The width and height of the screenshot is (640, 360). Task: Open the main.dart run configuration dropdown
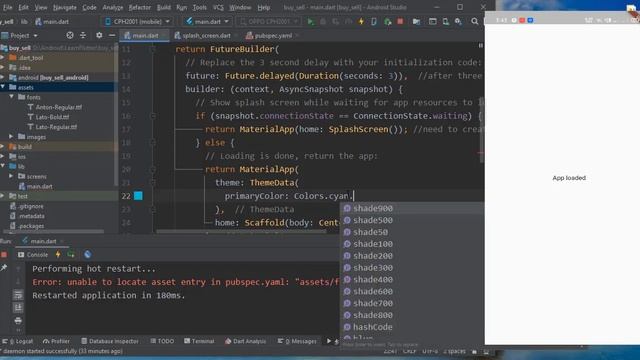[208, 22]
